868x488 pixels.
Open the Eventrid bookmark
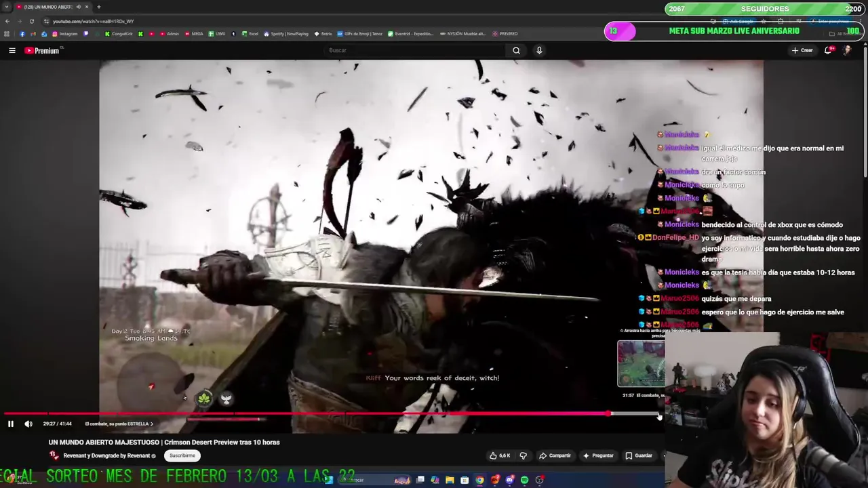410,34
